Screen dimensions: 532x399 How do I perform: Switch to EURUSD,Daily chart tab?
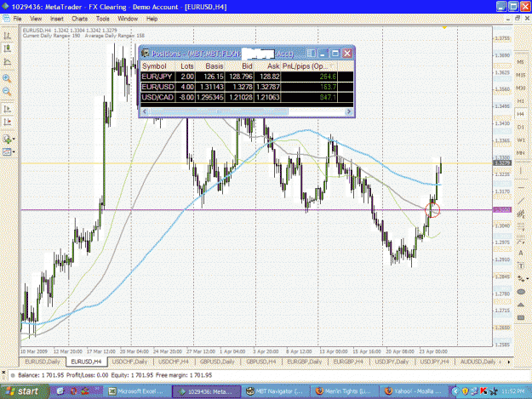pyautogui.click(x=43, y=362)
